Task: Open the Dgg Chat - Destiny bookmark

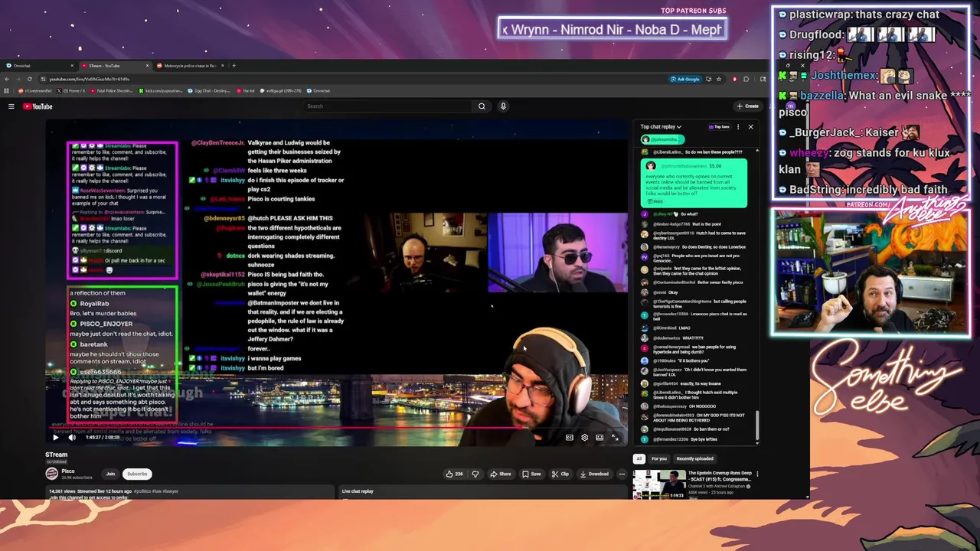Action: [x=209, y=91]
